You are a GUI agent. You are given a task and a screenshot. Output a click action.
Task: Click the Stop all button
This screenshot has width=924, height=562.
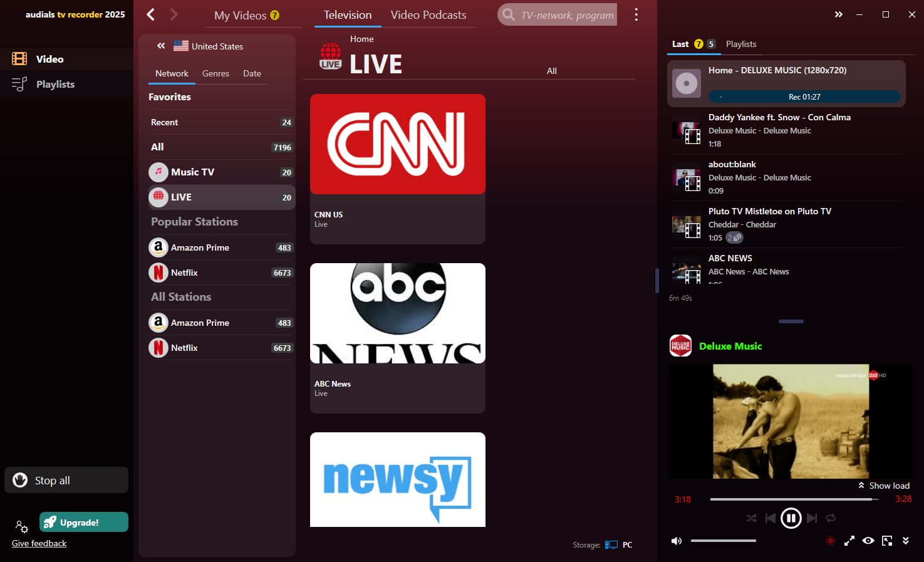click(x=66, y=480)
